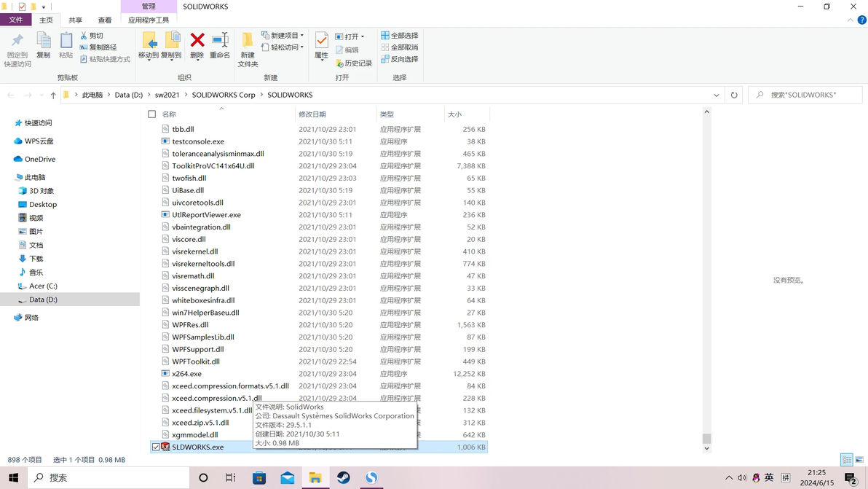The height and width of the screenshot is (489, 868).
Task: Switch to the Home ribbon tab
Action: click(x=46, y=20)
